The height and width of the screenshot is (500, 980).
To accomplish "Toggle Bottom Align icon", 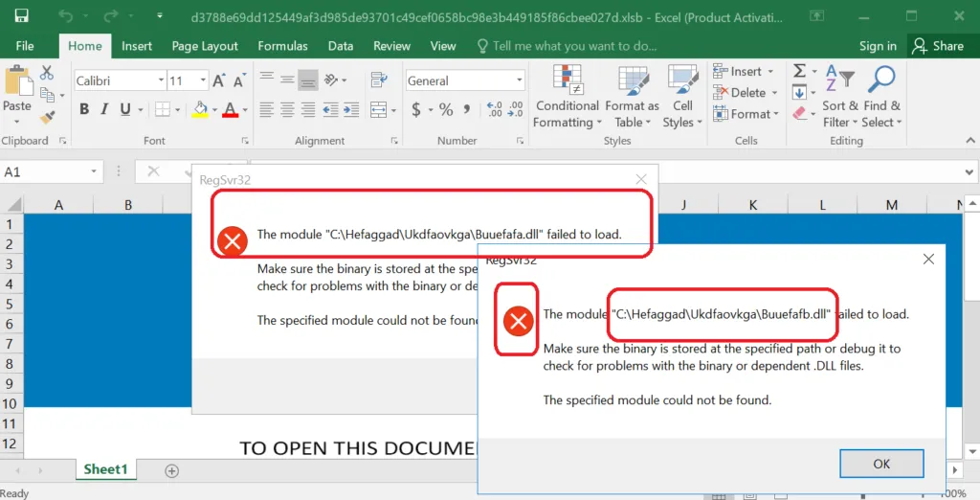I will coord(308,80).
